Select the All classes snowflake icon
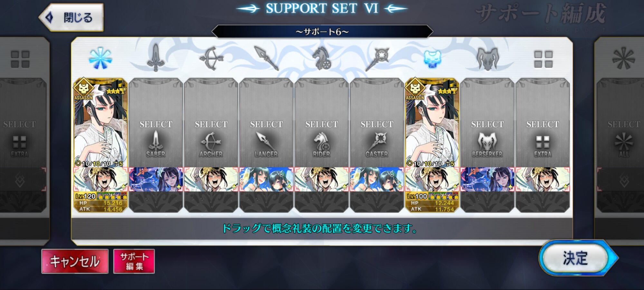Image resolution: width=644 pixels, height=290 pixels. coord(100,58)
